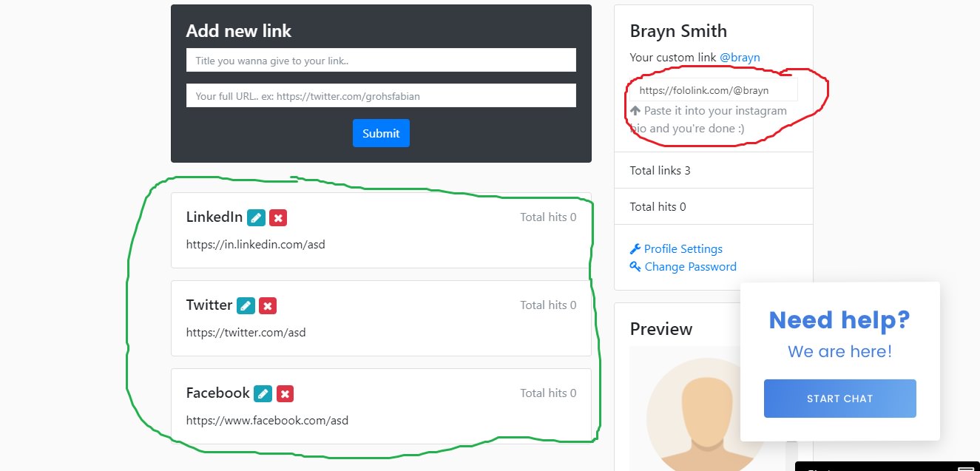The image size is (980, 471).
Task: Click the Facebook link title
Action: (218, 393)
